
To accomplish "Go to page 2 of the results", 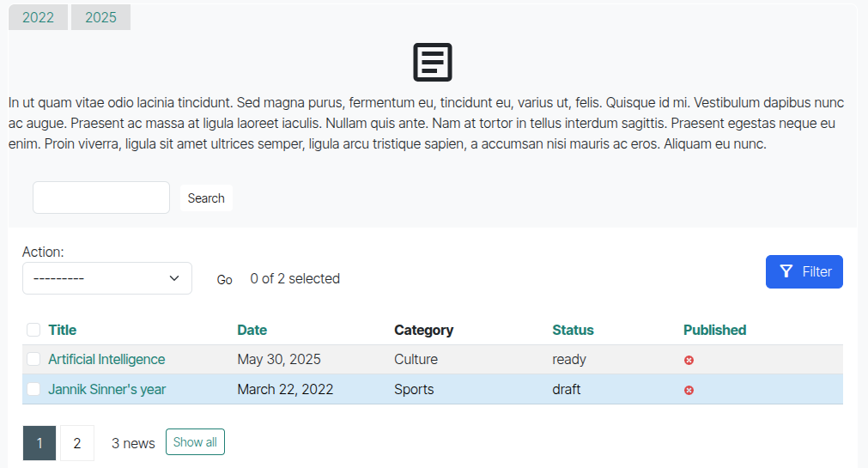I will 77,443.
